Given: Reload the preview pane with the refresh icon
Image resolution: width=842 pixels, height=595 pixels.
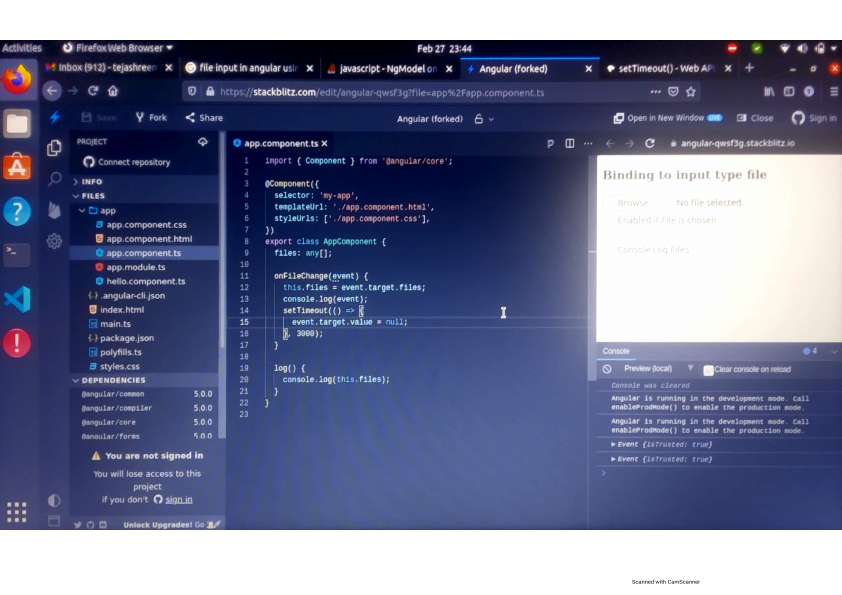Looking at the screenshot, I should [650, 143].
